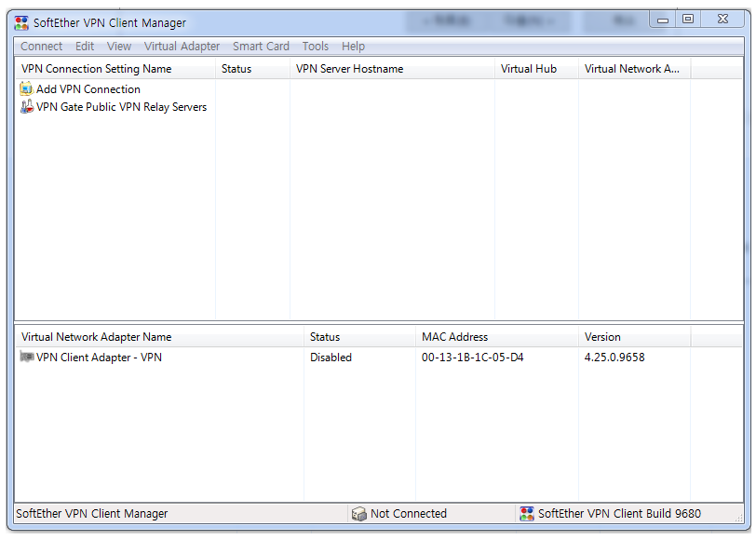Open the Help menu
Viewport: 756px width, 540px height.
[x=354, y=47]
